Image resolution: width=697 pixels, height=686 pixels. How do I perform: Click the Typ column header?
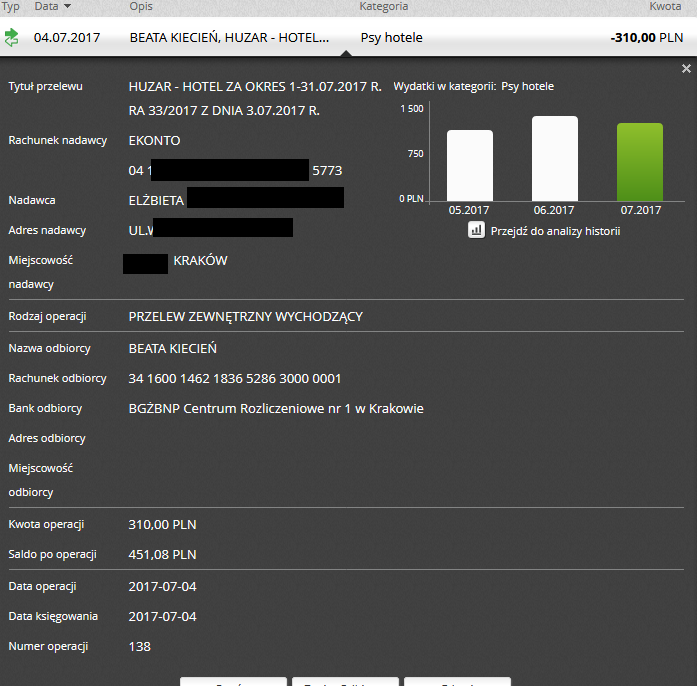point(12,6)
